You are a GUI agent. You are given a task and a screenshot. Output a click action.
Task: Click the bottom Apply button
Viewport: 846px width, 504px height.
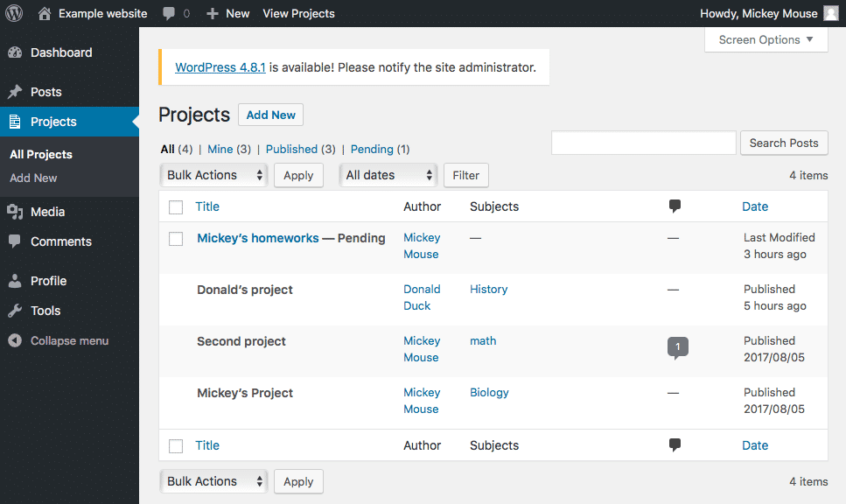point(298,481)
